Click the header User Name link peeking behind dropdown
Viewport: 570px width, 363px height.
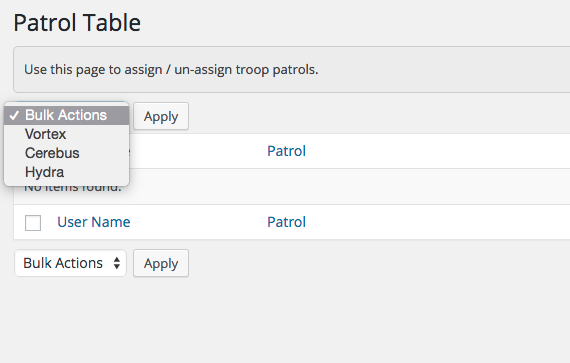[130, 151]
